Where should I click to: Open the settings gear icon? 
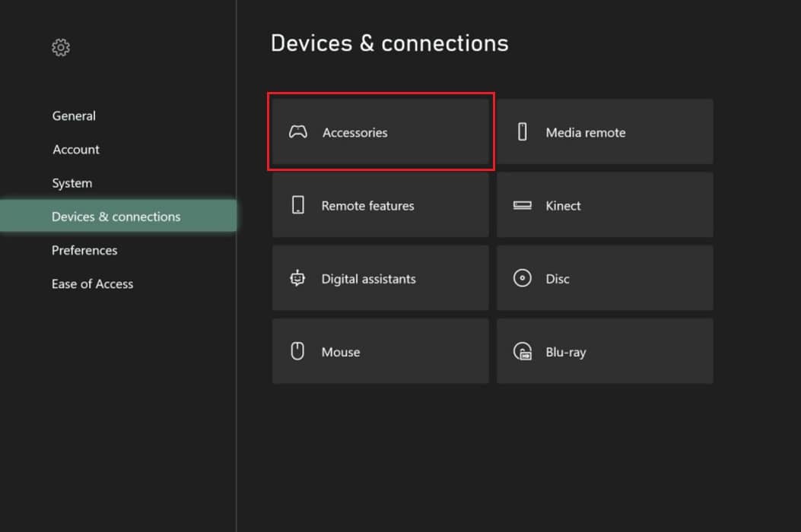pyautogui.click(x=60, y=46)
